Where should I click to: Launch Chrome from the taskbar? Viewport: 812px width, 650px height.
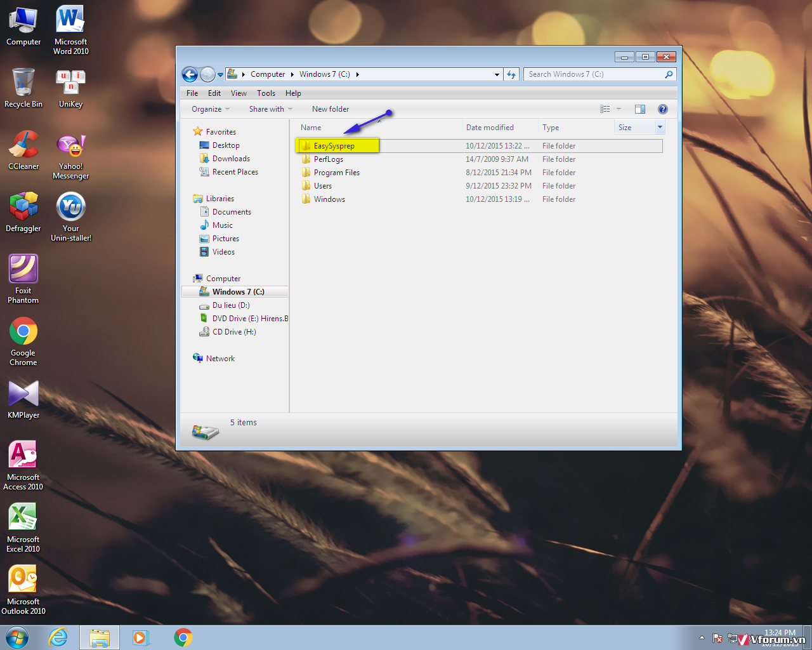pos(183,637)
